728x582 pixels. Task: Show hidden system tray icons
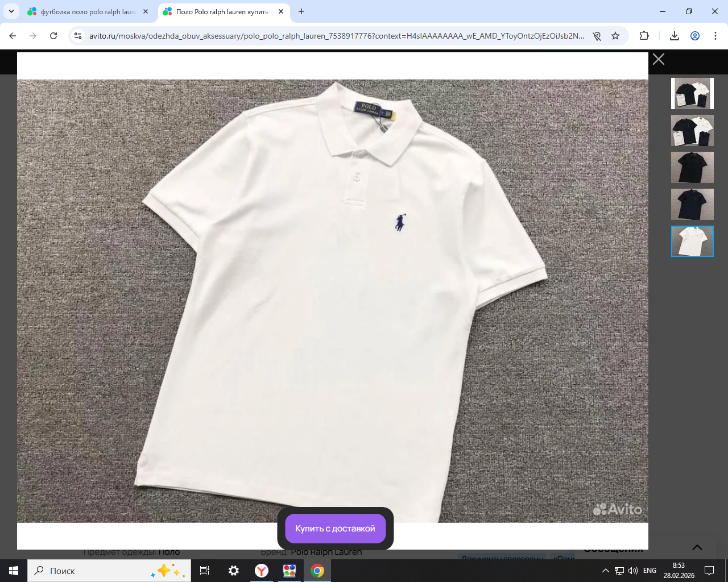pyautogui.click(x=605, y=571)
